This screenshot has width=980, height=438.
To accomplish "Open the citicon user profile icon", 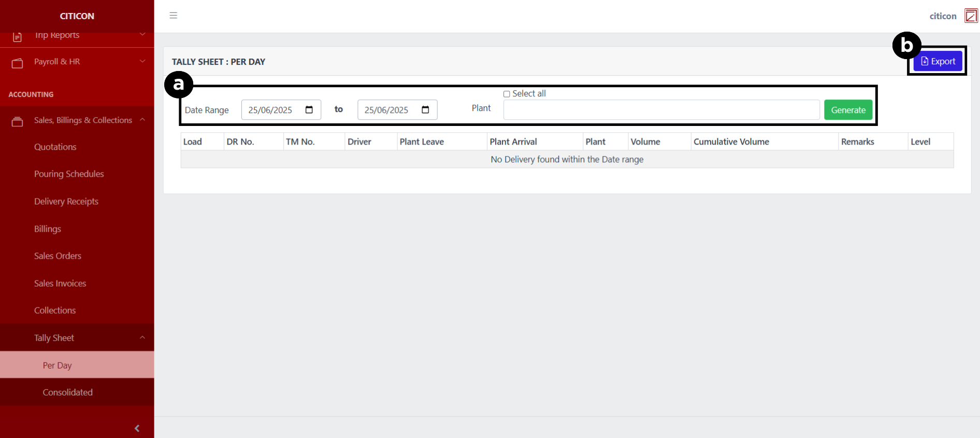I will (x=971, y=16).
